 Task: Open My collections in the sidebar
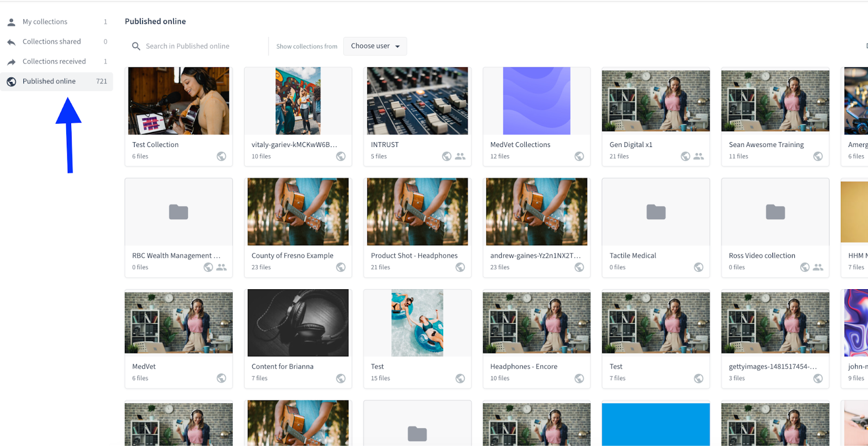(56, 22)
